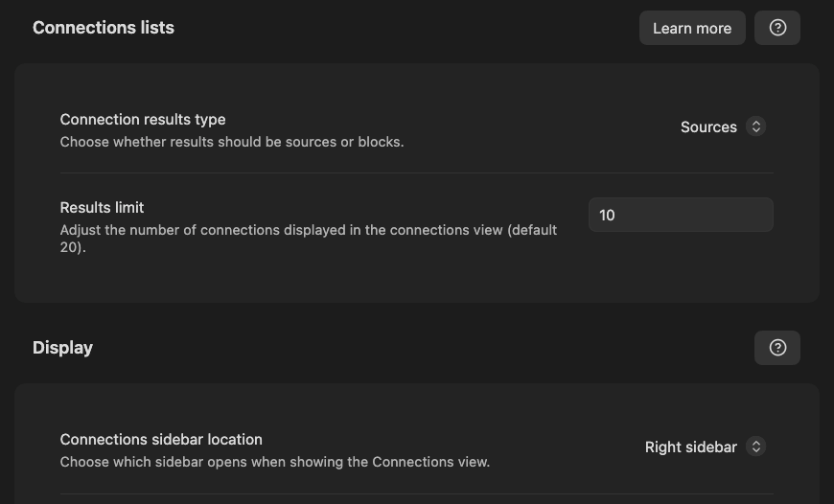Click the default 20 results description text
834x504 pixels.
(x=309, y=239)
